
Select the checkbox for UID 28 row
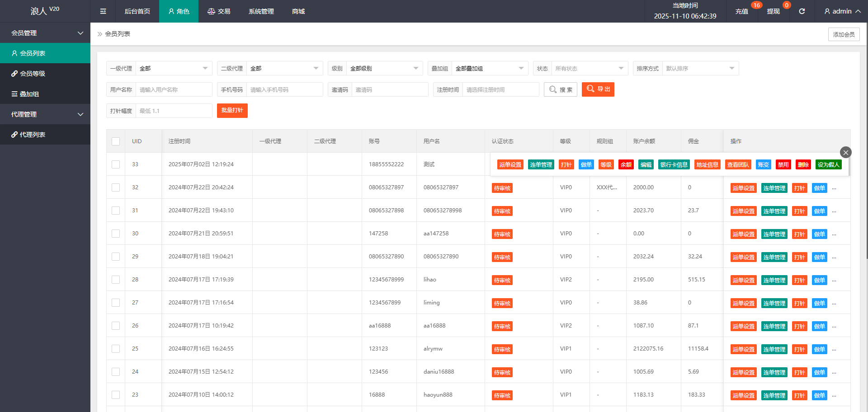pos(116,280)
